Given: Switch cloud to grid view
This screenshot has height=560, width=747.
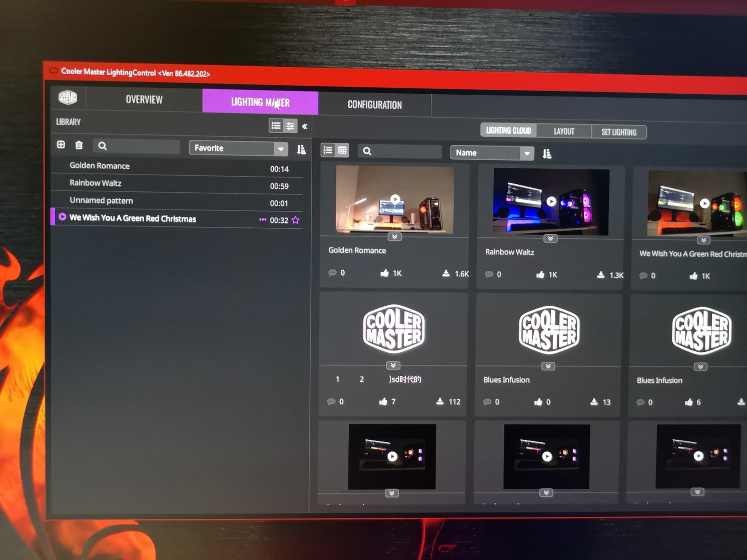Looking at the screenshot, I should pyautogui.click(x=342, y=151).
